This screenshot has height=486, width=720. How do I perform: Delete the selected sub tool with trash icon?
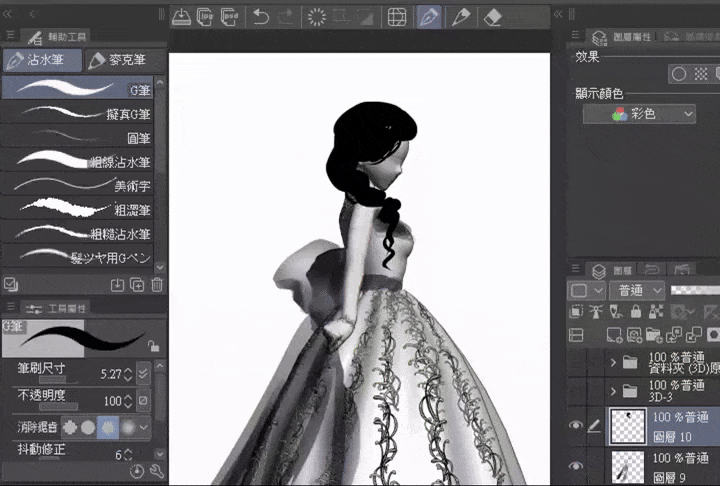click(x=157, y=285)
